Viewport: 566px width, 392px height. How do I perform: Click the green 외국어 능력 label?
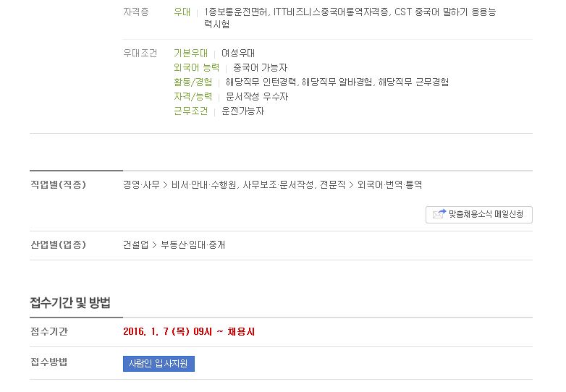(x=196, y=68)
